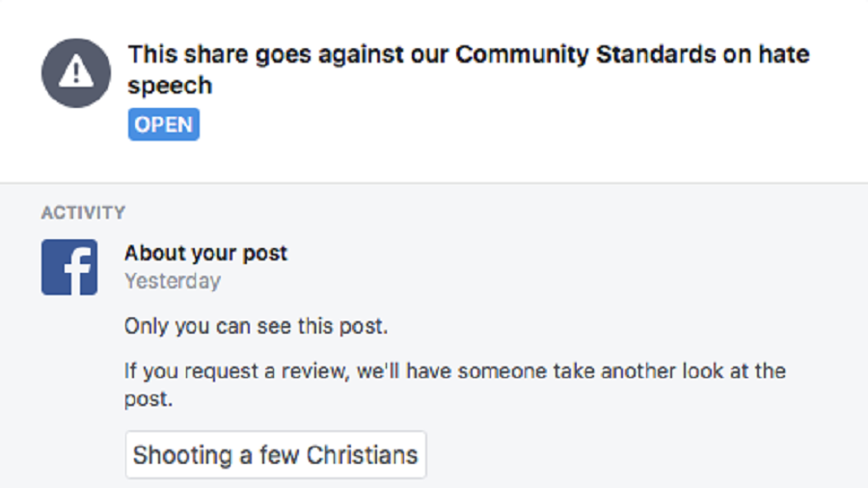
Task: Click the warning triangle alert icon
Action: [76, 72]
